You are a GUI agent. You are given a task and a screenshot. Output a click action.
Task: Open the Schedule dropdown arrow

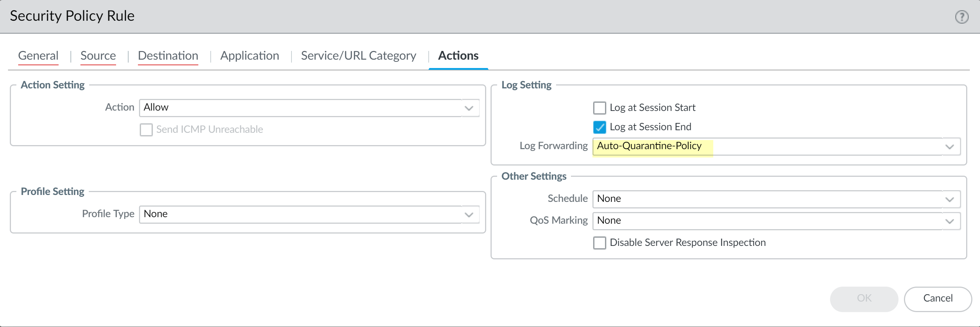tap(949, 199)
